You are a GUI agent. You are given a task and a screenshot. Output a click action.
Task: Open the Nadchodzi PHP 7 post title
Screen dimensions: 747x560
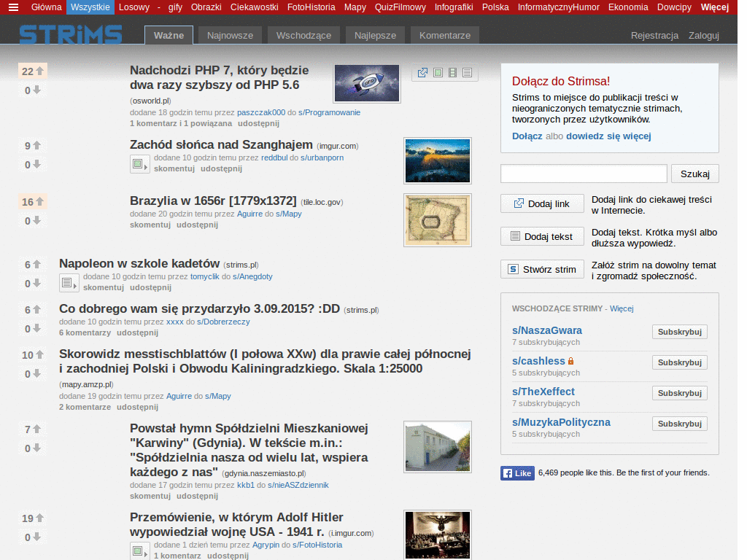[219, 77]
